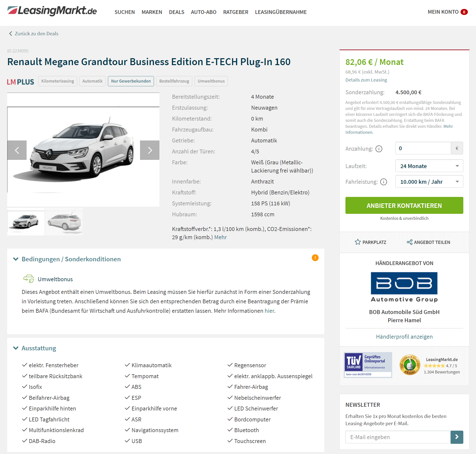
Task: Click the ID 2234095 label
Action: 18,51
